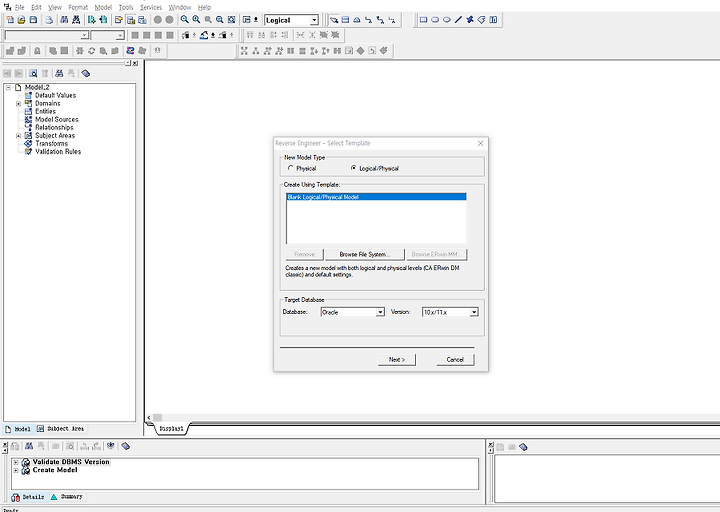Expand the Domains tree node
720x512 pixels.
18,104
